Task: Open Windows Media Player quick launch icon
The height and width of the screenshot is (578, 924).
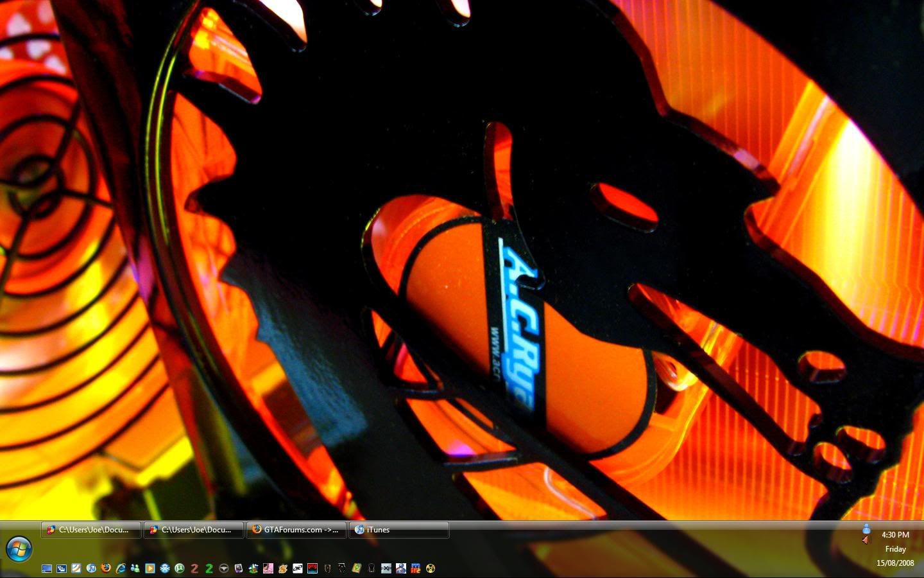Action: (150, 568)
